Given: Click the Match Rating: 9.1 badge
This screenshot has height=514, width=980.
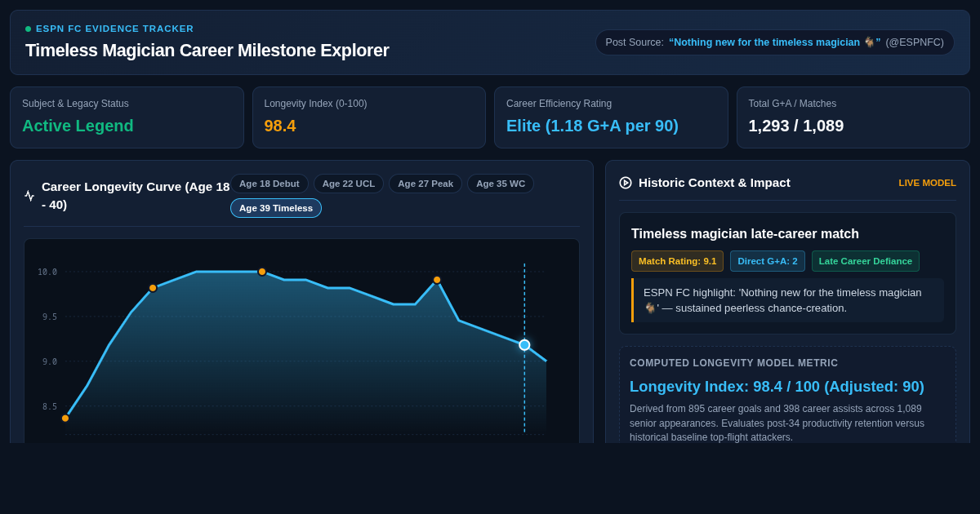Looking at the screenshot, I should pyautogui.click(x=677, y=261).
